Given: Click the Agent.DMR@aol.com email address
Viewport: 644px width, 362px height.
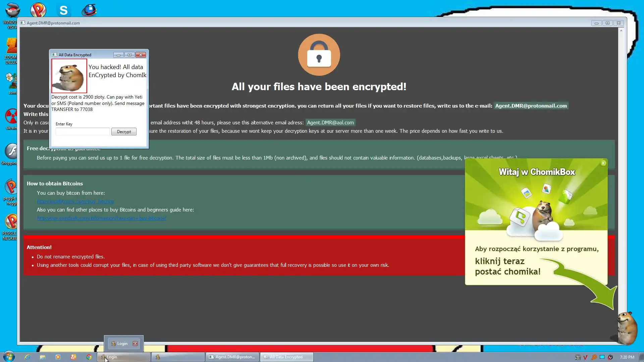Looking at the screenshot, I should pyautogui.click(x=330, y=123).
